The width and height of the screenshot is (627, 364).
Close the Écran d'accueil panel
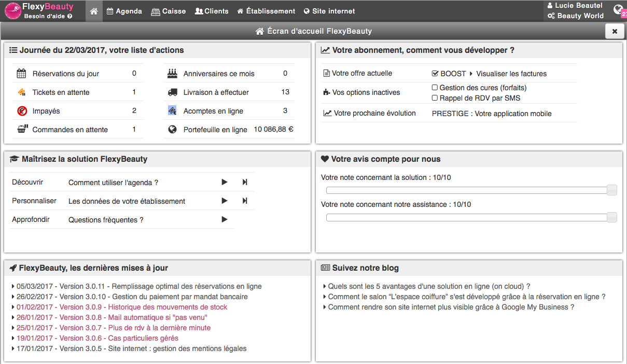615,31
